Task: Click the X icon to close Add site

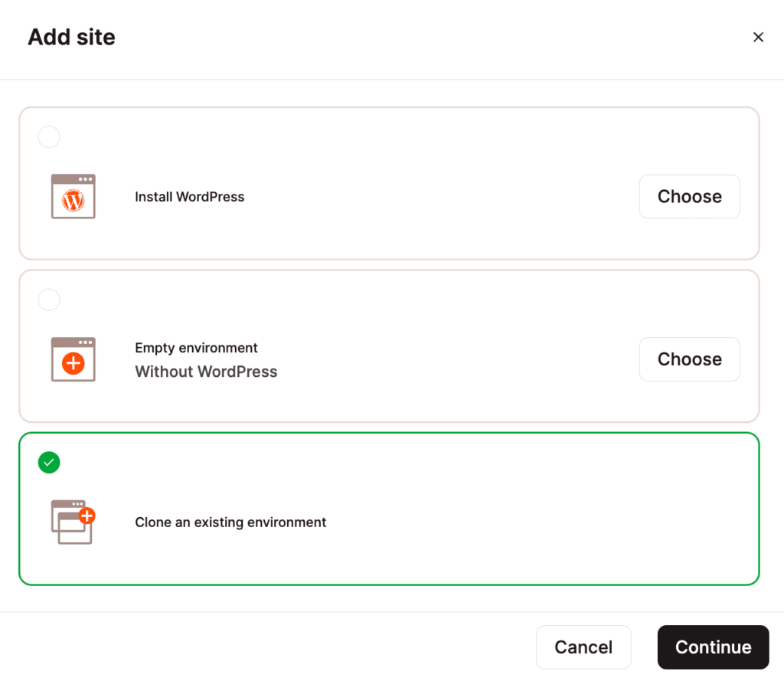Action: pos(758,37)
